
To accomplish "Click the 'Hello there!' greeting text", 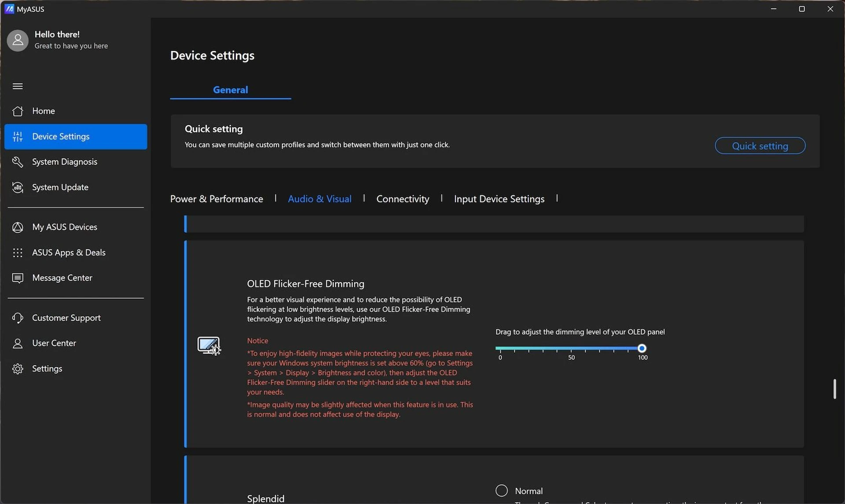I will 57,34.
